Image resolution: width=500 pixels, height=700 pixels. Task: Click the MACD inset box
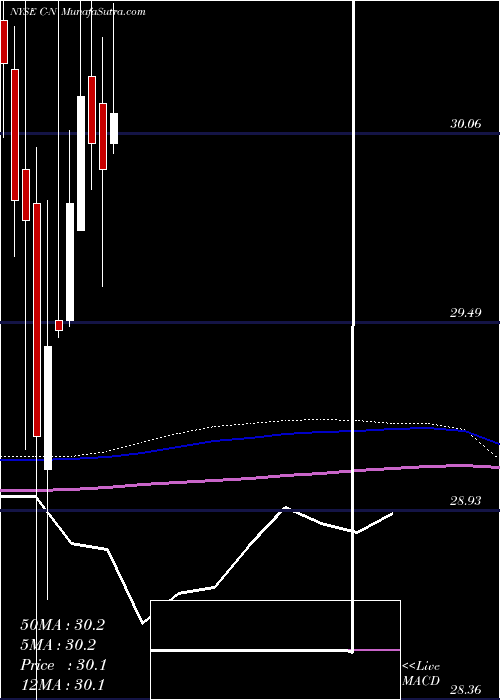pos(275,650)
